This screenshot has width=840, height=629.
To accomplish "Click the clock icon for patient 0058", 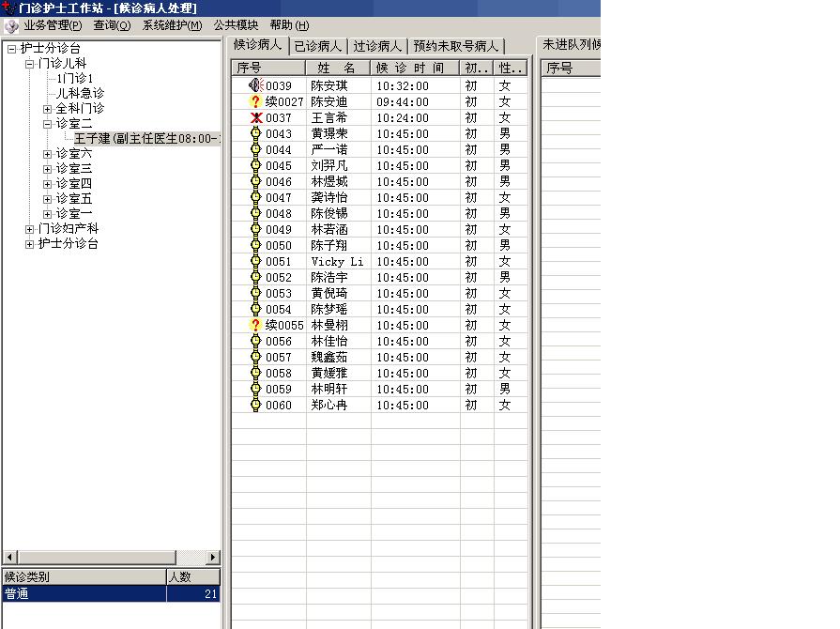I will (255, 373).
